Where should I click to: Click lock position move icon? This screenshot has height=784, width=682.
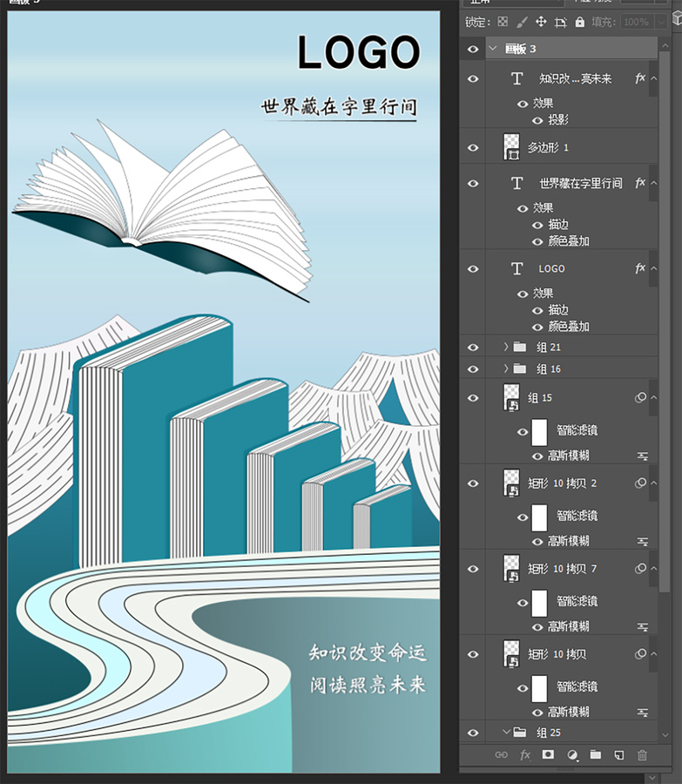(541, 22)
